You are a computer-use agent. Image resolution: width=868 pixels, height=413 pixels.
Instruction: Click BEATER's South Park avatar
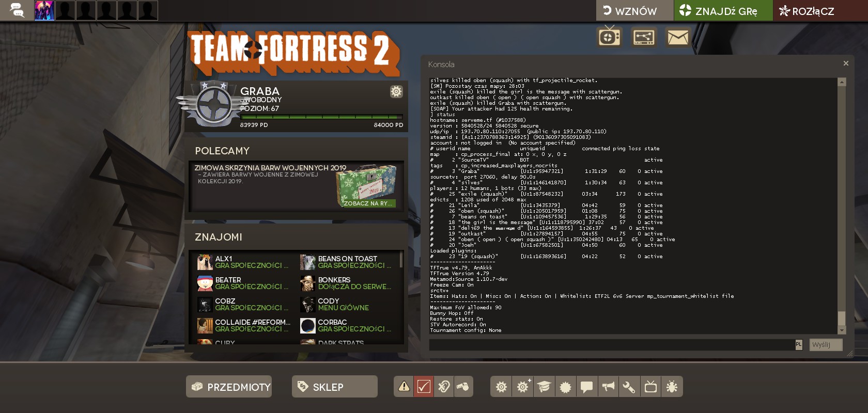205,283
